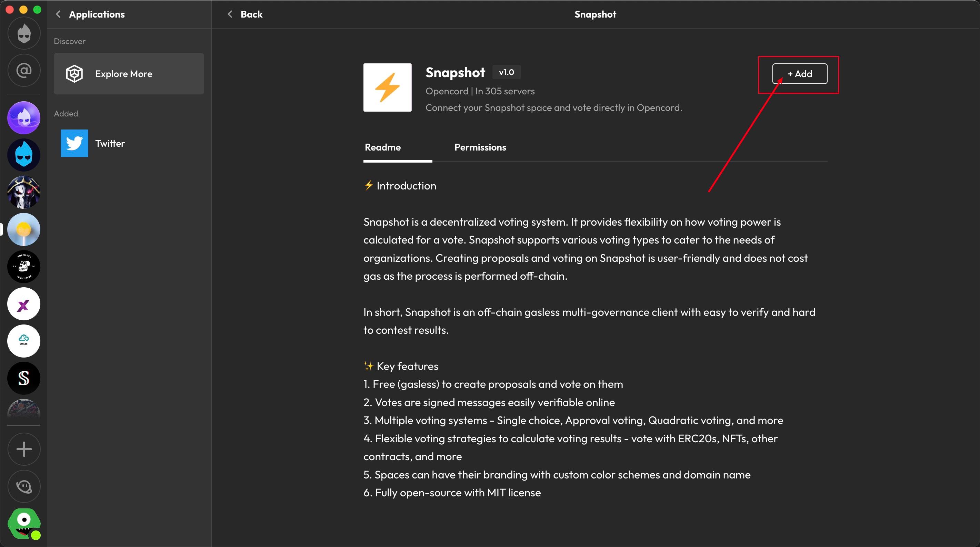The height and width of the screenshot is (547, 980).
Task: Switch to the Permissions tab
Action: coord(480,147)
